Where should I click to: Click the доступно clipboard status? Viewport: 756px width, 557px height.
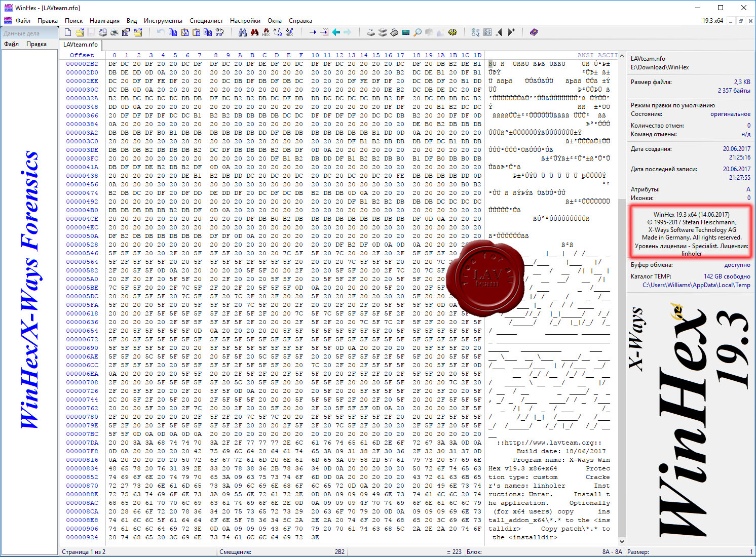(x=737, y=265)
